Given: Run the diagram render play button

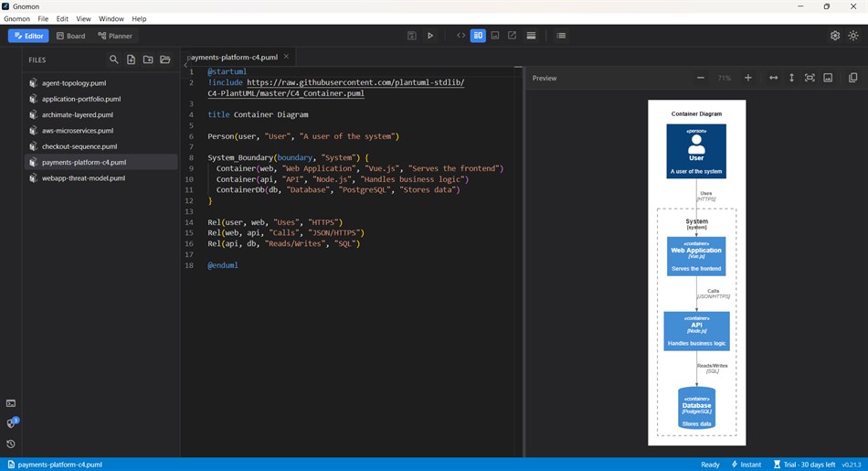Looking at the screenshot, I should pos(430,36).
